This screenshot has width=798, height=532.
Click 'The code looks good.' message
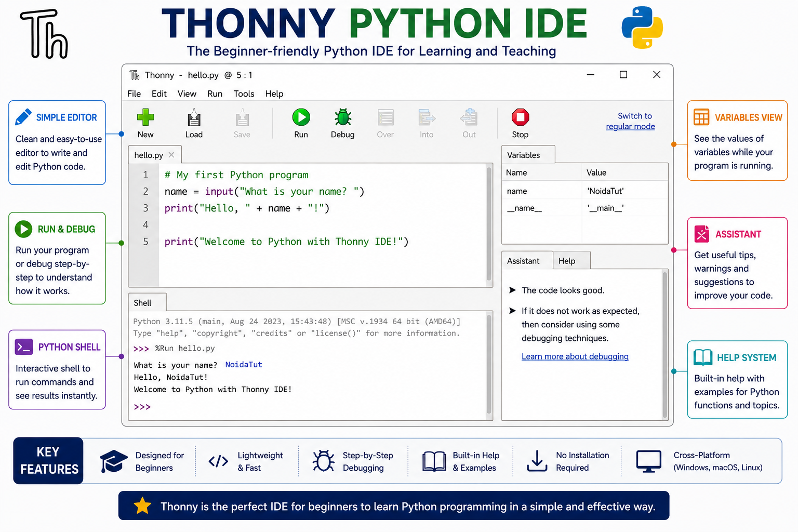click(563, 290)
